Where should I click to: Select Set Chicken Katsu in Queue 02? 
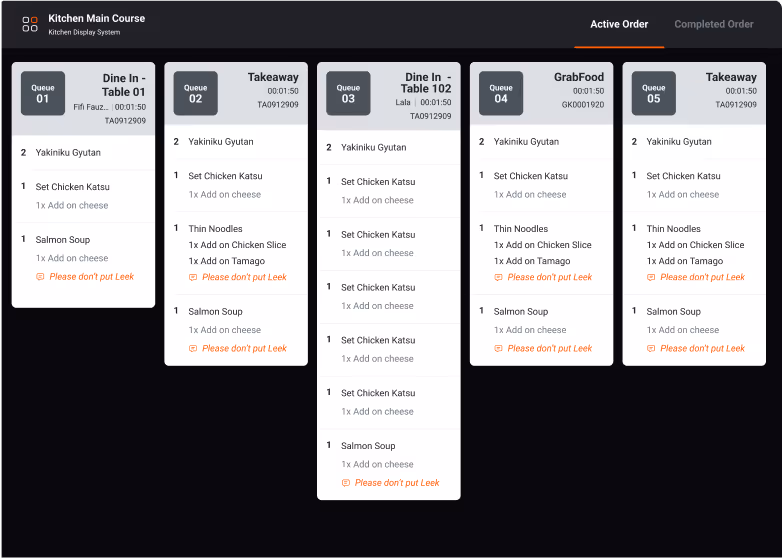tap(225, 176)
